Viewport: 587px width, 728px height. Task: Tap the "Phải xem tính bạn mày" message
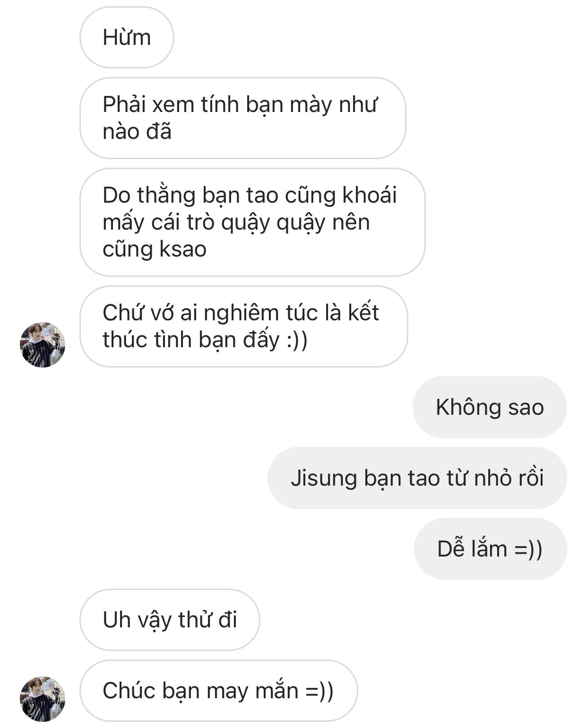242,118
